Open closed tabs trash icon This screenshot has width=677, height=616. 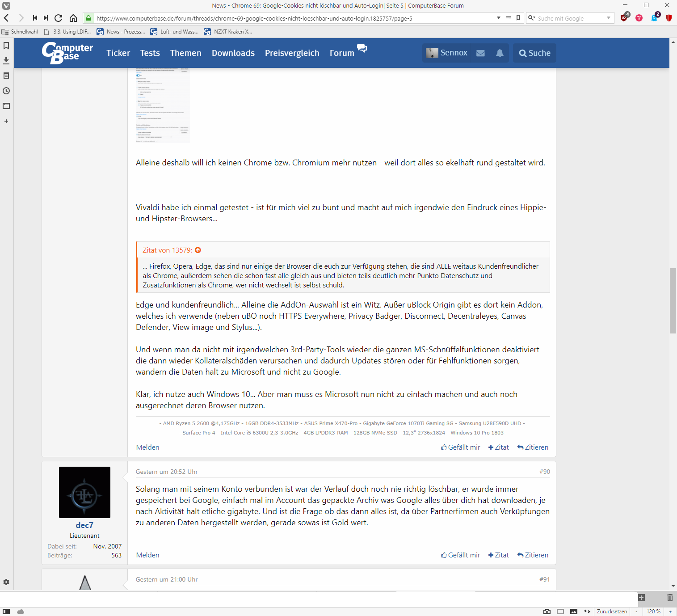pyautogui.click(x=670, y=598)
